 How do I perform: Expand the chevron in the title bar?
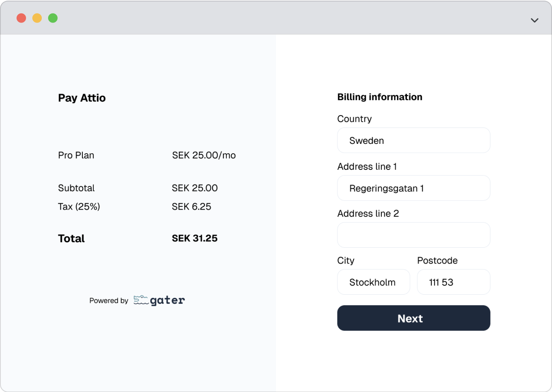click(x=534, y=20)
